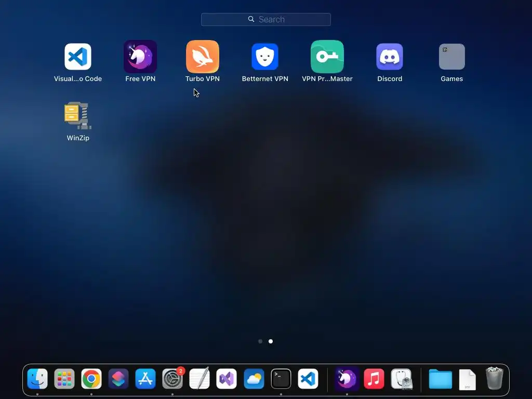Launch Discord from Launchpad
Image resolution: width=532 pixels, height=399 pixels.
click(x=390, y=57)
